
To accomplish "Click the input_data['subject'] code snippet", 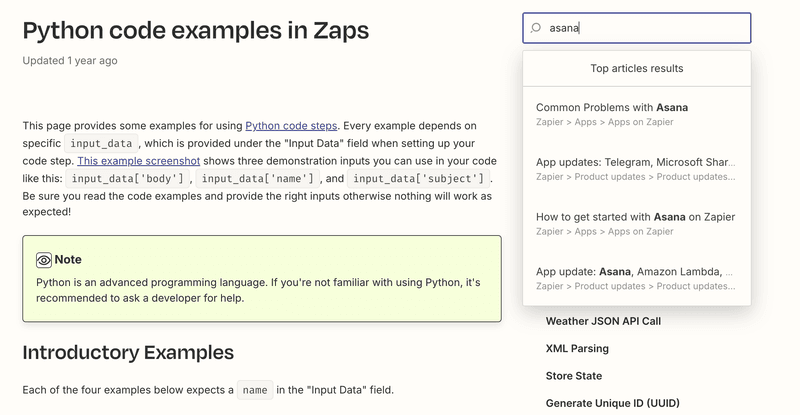I will coord(418,179).
